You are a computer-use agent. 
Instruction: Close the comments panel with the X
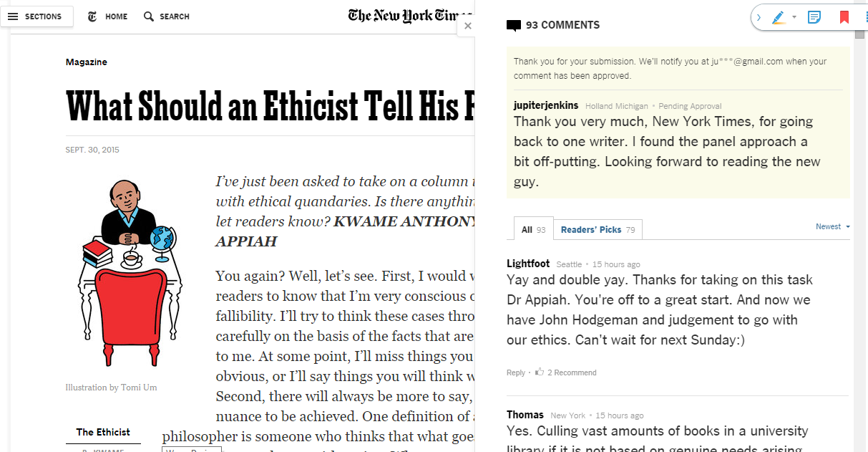click(x=468, y=26)
